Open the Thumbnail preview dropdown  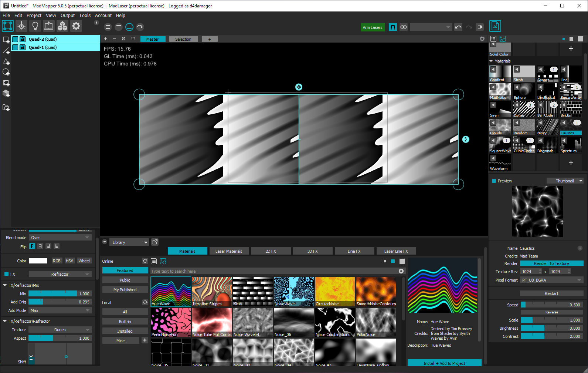pos(565,181)
